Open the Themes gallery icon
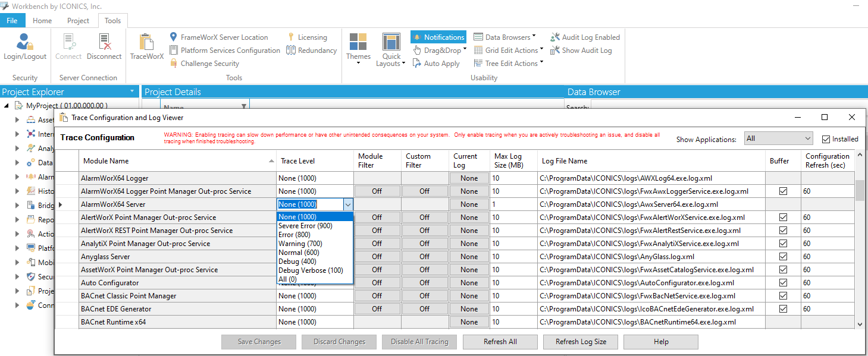 point(358,43)
